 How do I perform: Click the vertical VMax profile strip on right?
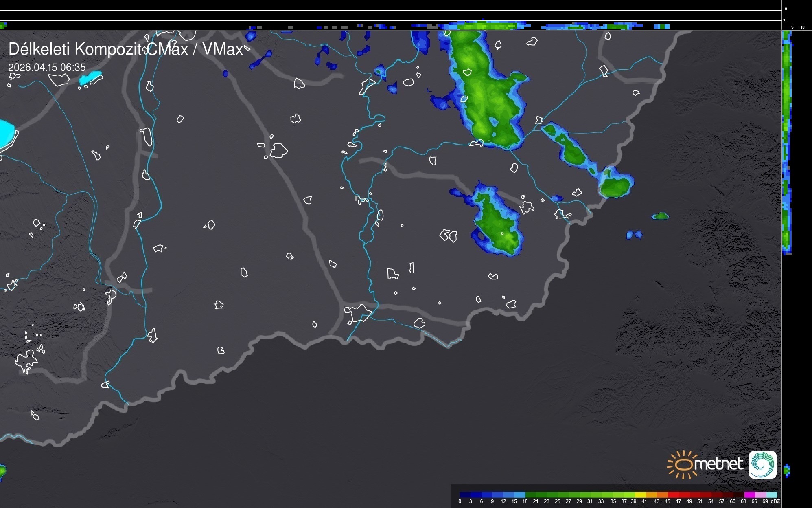coord(787,143)
